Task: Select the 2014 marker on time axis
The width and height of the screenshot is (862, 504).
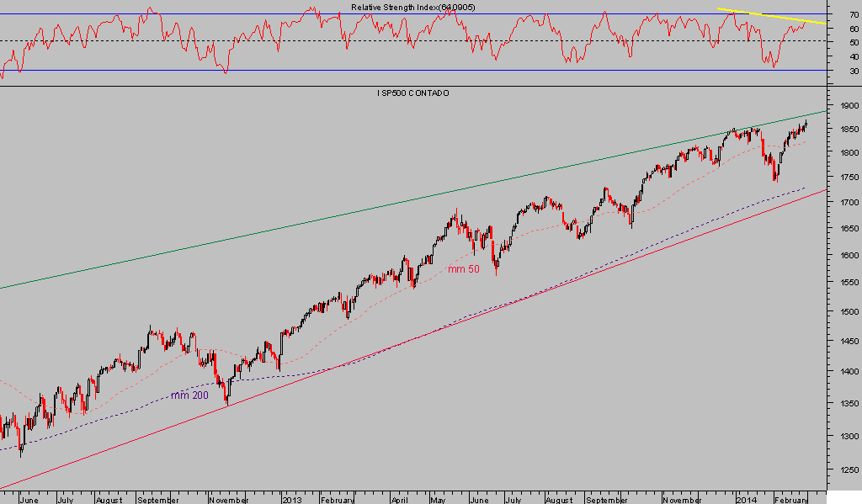Action: 747,499
